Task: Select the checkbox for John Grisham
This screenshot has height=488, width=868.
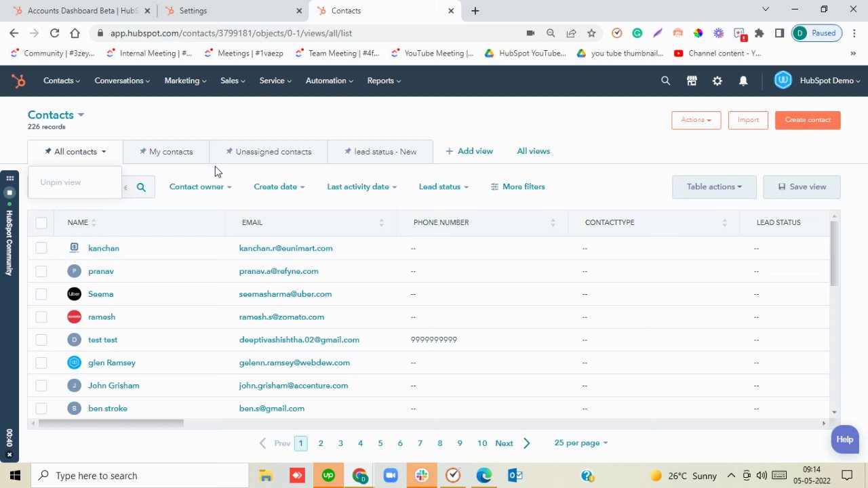Action: [41, 386]
